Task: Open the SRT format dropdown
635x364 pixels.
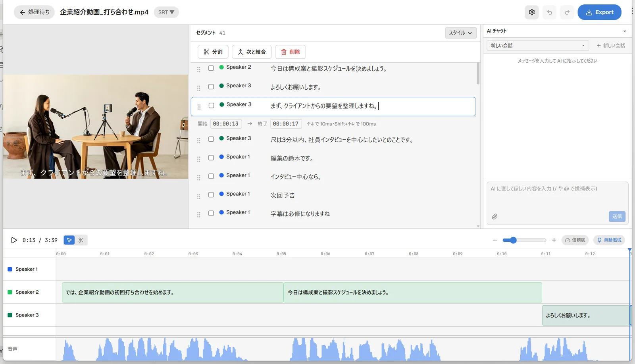Action: (166, 12)
